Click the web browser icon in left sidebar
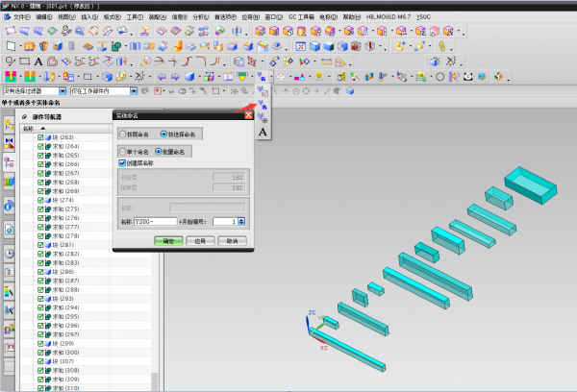This screenshot has width=577, height=392. pos(9,229)
